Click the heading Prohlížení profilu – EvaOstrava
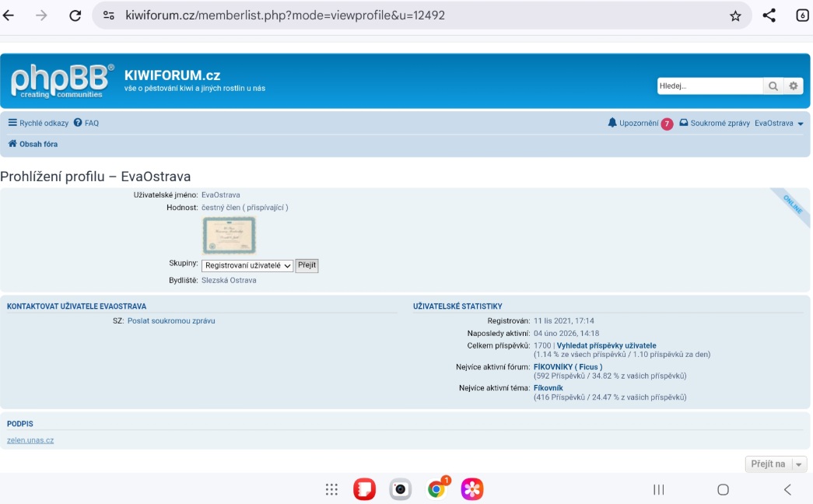Image resolution: width=813 pixels, height=504 pixels. [96, 177]
